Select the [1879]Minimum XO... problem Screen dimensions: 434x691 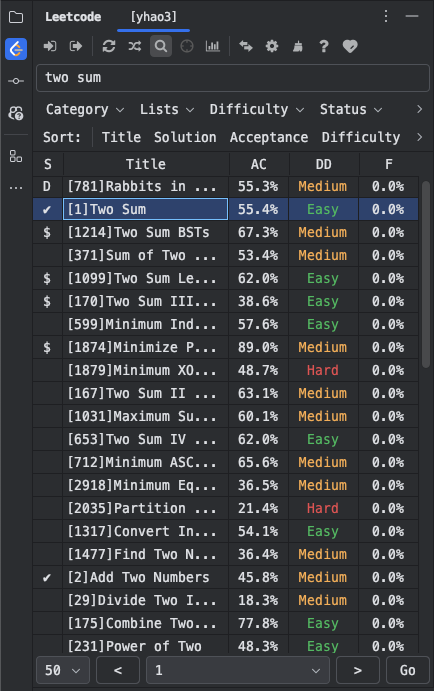[x=145, y=370]
